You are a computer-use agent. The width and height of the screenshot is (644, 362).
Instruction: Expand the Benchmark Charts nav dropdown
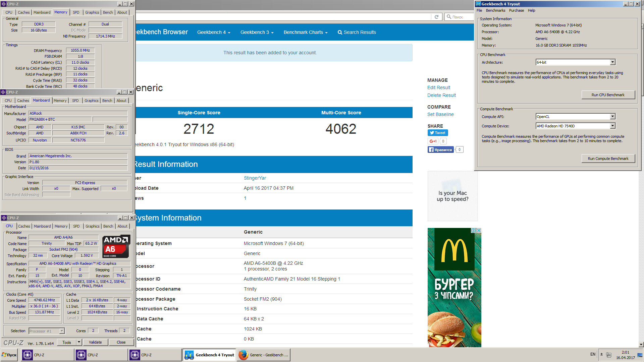[306, 32]
